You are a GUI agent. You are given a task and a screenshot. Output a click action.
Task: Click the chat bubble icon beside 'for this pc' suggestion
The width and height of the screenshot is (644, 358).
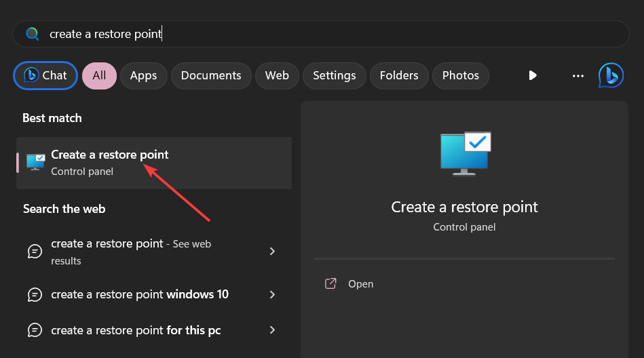pyautogui.click(x=35, y=330)
